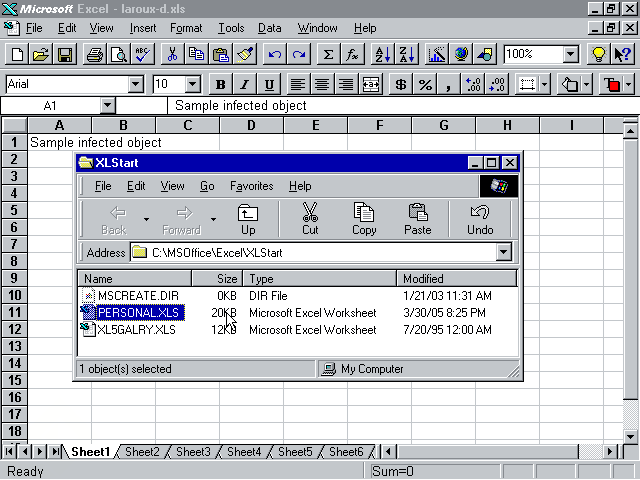Open Excel's Data menu

coord(269,28)
